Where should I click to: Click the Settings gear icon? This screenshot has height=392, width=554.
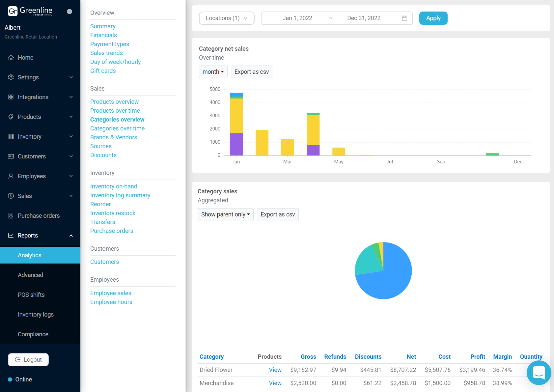(11, 77)
